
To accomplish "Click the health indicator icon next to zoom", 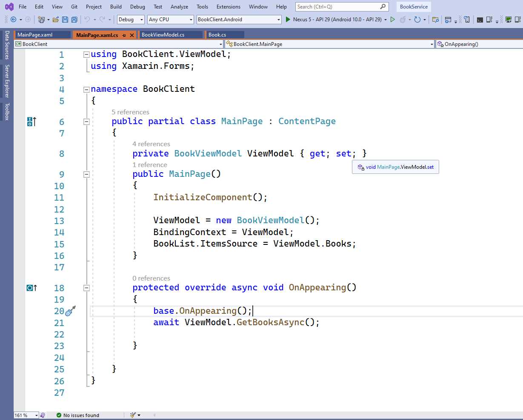I will [x=43, y=415].
